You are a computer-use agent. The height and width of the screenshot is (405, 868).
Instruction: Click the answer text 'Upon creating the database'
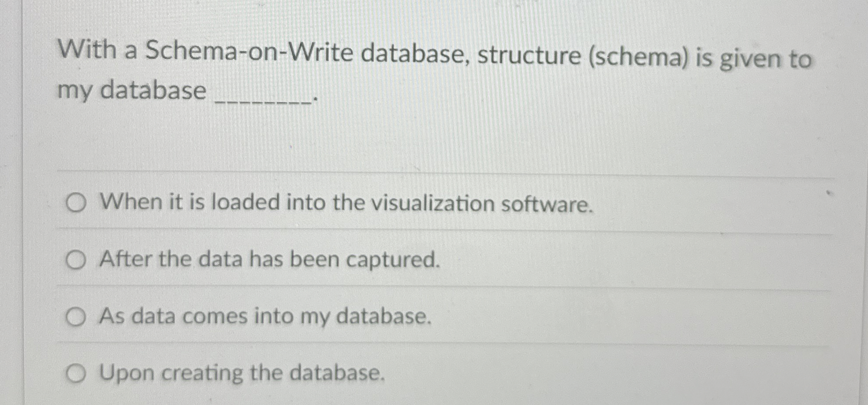click(242, 373)
